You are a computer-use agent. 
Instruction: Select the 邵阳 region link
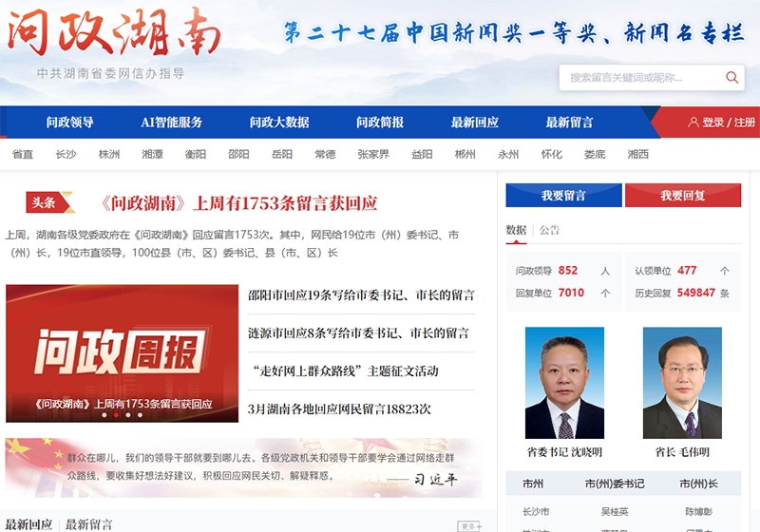[x=238, y=154]
